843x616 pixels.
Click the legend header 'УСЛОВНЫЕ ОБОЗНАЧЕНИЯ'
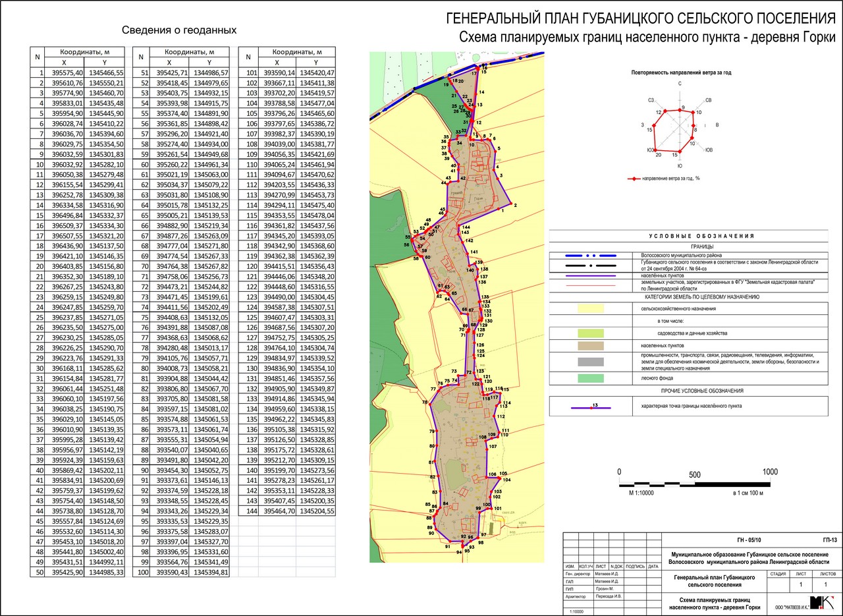coord(701,236)
